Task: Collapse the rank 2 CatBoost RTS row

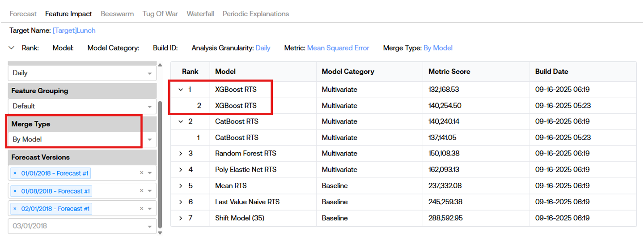Action: pyautogui.click(x=181, y=121)
